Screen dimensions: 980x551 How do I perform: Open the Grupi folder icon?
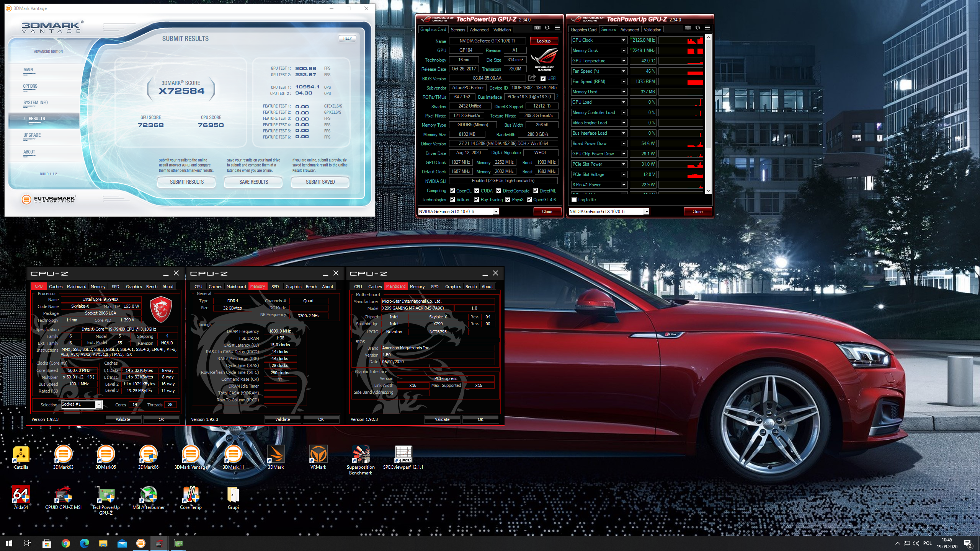[x=233, y=498]
